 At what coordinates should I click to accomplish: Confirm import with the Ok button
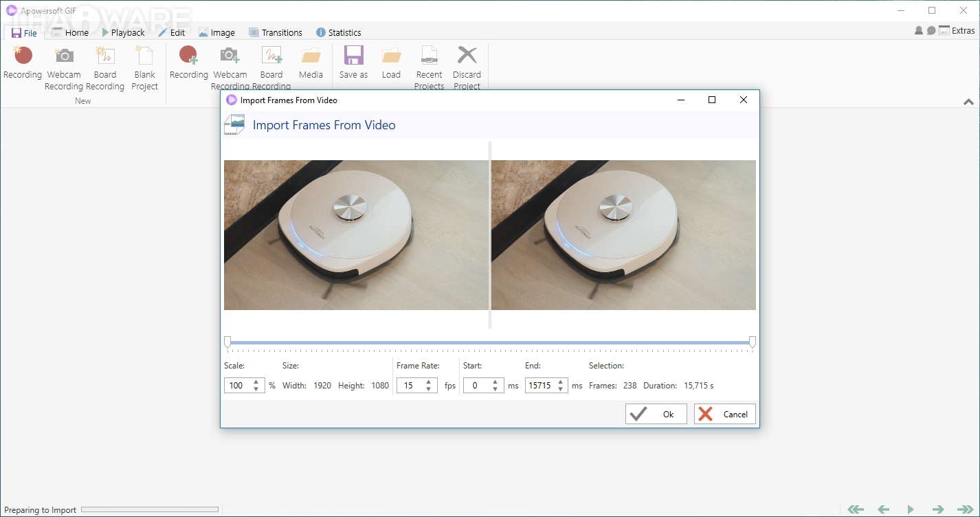coord(656,414)
